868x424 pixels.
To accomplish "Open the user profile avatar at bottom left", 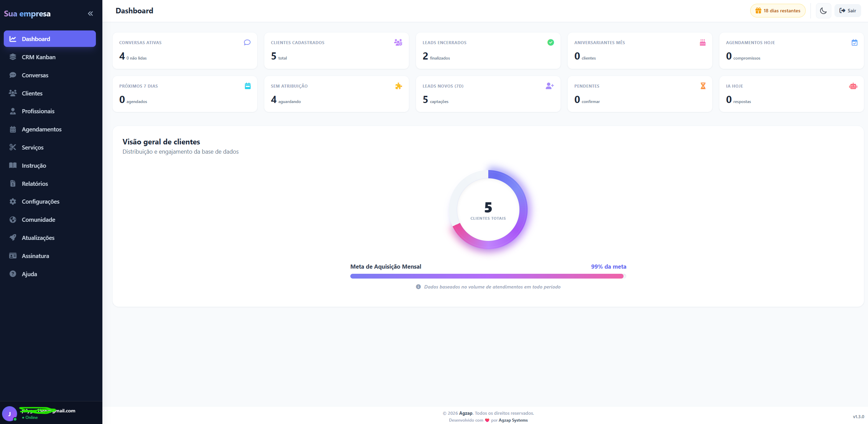I will (10, 413).
